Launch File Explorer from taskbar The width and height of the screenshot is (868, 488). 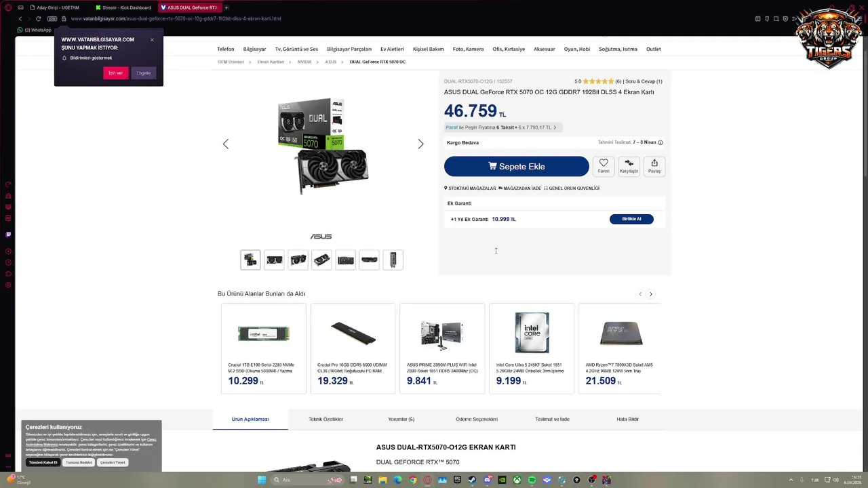[382, 480]
